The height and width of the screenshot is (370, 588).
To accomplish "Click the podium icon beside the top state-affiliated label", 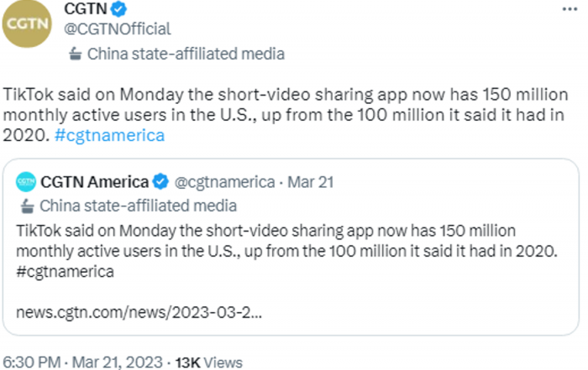I will pos(75,54).
